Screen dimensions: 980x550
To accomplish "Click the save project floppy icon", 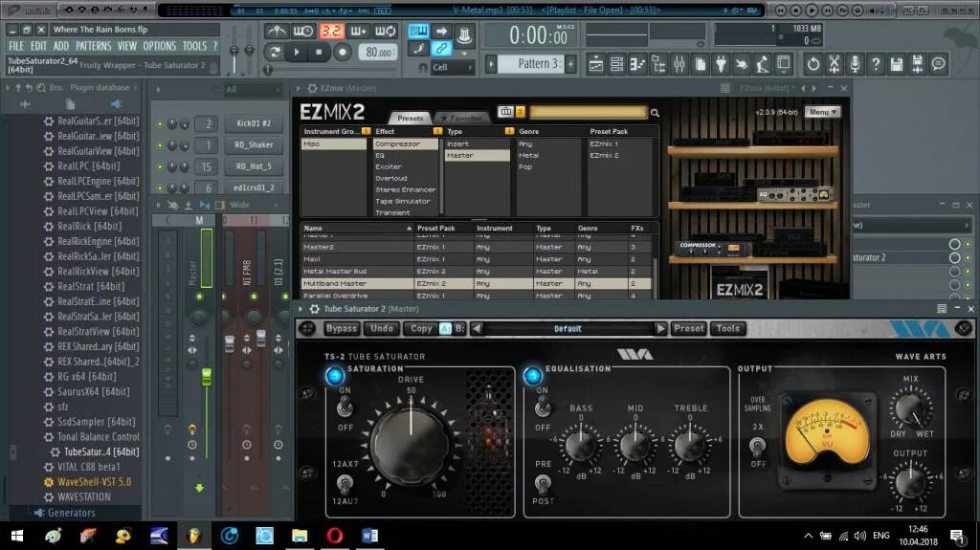I will pos(896,64).
